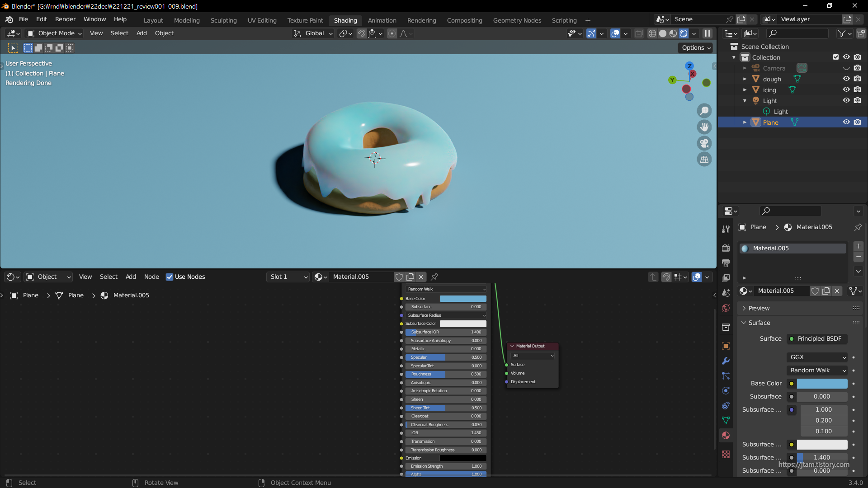Uncheck the Use Nodes checkbox
Image resolution: width=868 pixels, height=488 pixels.
click(x=170, y=277)
